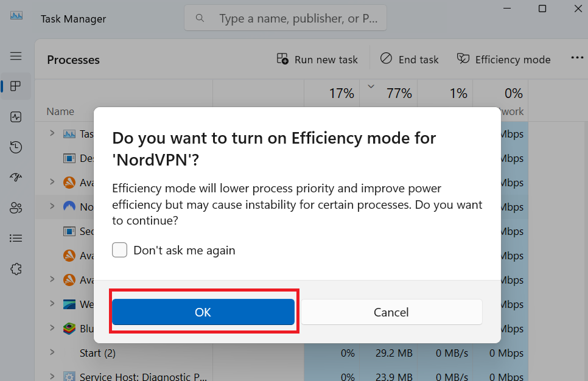Select the Service Host: Diagnostic process name
588x381 pixels.
pos(143,376)
